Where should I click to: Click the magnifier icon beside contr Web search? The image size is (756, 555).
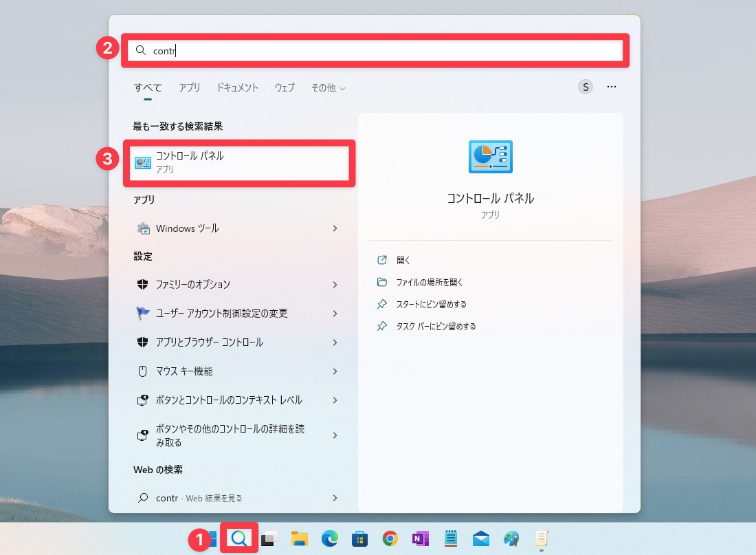pyautogui.click(x=143, y=497)
